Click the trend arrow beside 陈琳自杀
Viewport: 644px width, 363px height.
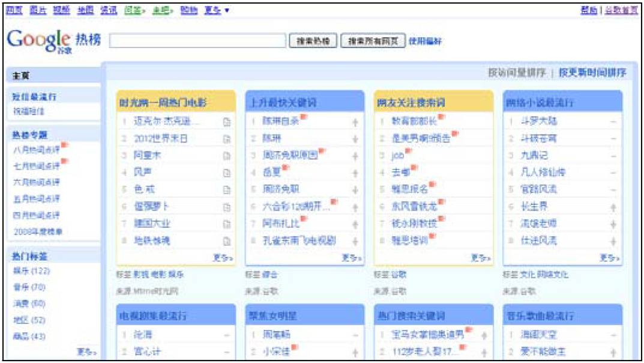pyautogui.click(x=355, y=122)
